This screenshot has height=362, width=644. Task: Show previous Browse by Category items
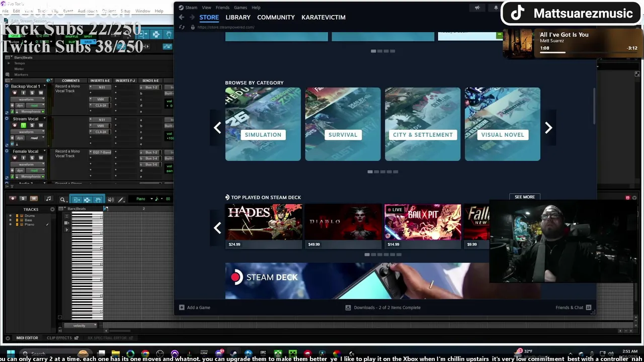(217, 128)
